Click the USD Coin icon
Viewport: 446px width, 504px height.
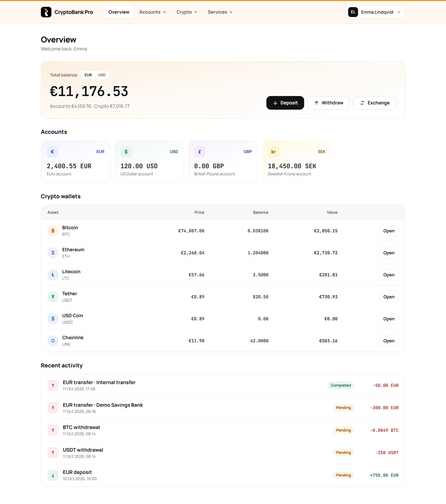tap(53, 319)
